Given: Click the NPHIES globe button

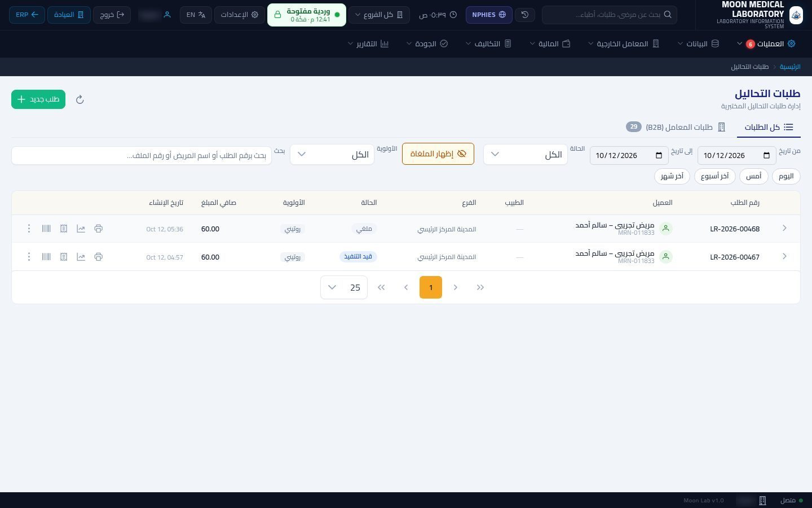Looking at the screenshot, I should (489, 15).
